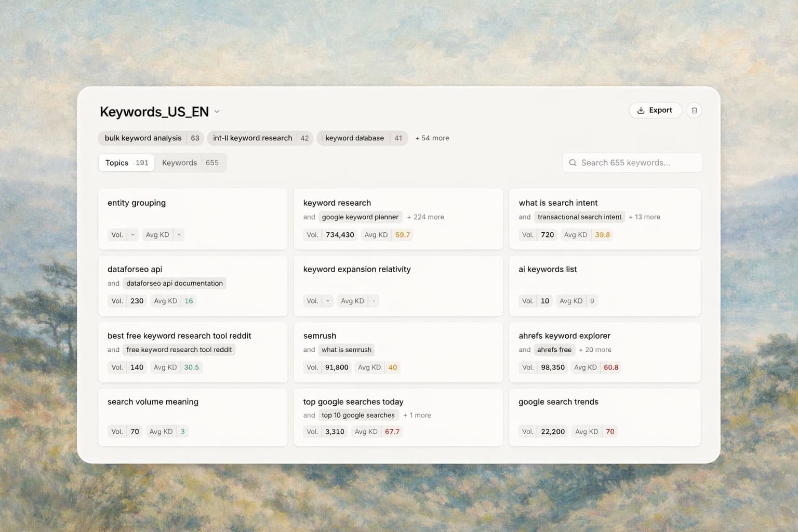Click the trash delete icon

694,110
